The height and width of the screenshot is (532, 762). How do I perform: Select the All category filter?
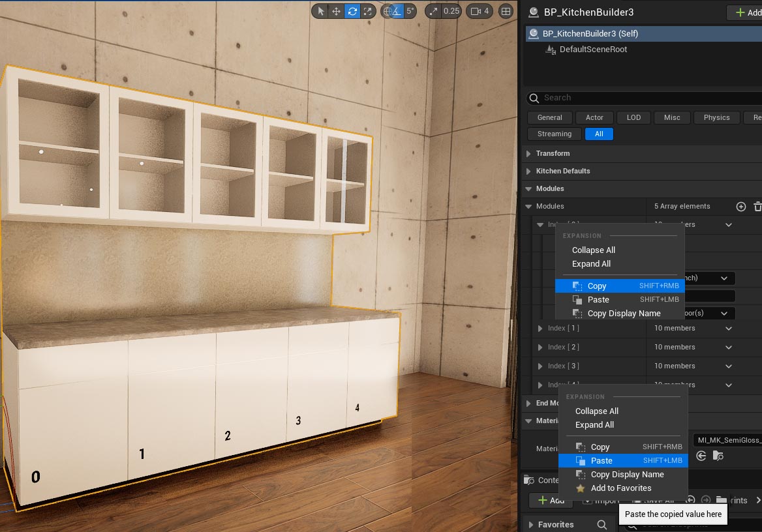coord(599,134)
